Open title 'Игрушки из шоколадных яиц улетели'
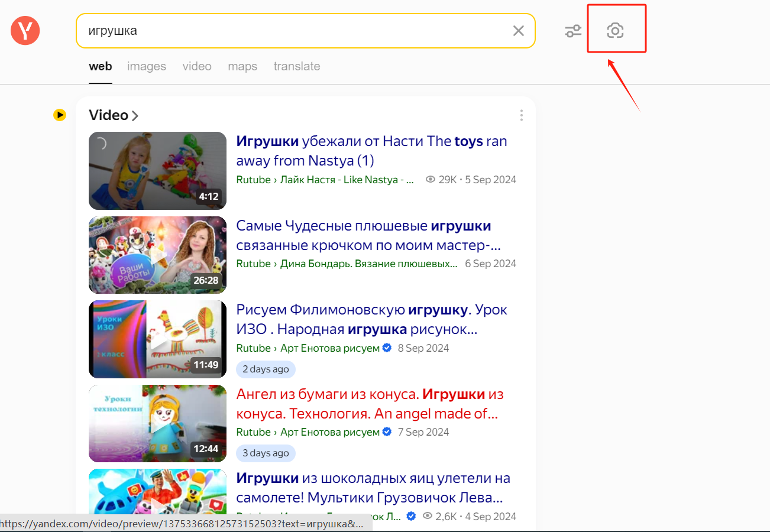 (x=373, y=488)
